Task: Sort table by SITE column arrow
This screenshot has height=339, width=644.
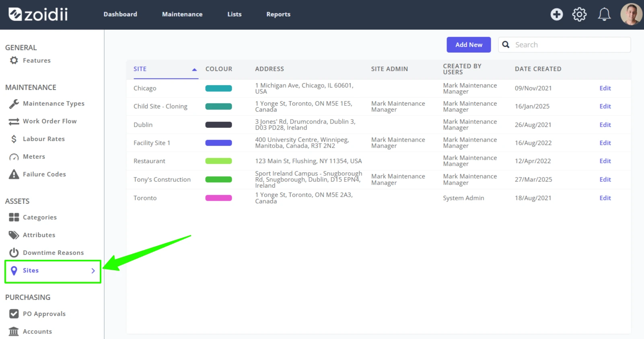Action: [194, 70]
